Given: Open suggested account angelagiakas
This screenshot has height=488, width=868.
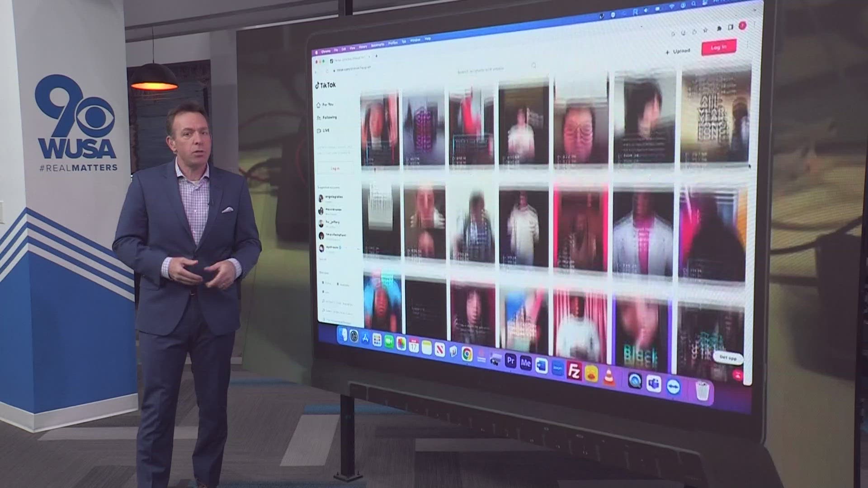Looking at the screenshot, I should click(330, 197).
